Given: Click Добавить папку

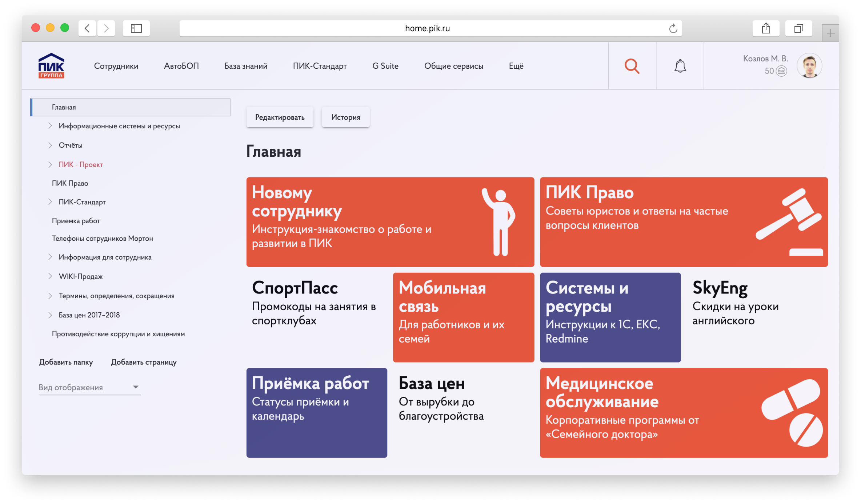Looking at the screenshot, I should 66,362.
